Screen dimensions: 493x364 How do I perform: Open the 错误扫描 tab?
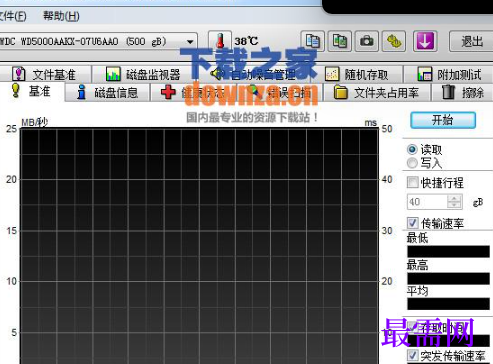point(279,92)
